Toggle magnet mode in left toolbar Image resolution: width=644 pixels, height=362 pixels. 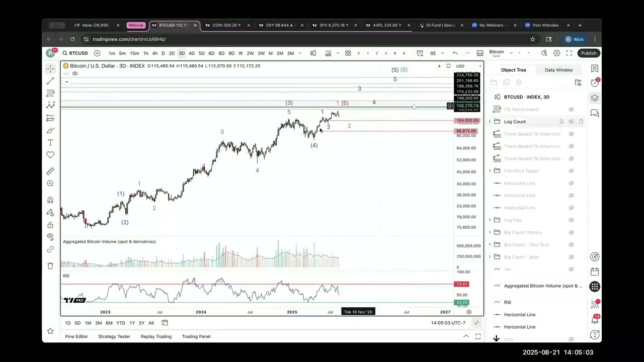click(50, 200)
